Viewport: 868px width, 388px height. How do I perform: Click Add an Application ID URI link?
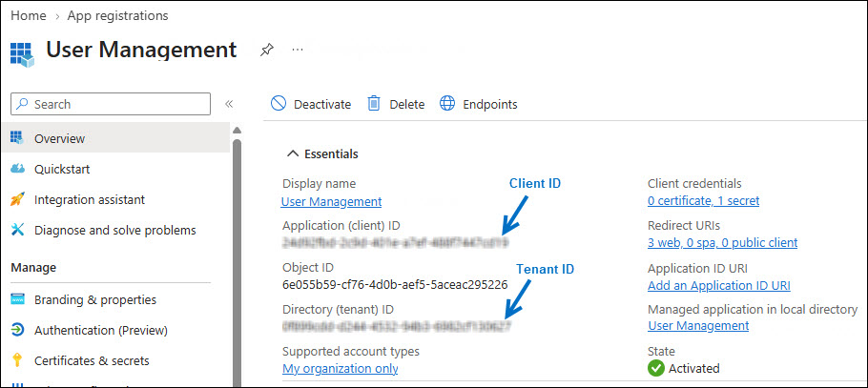coord(719,286)
